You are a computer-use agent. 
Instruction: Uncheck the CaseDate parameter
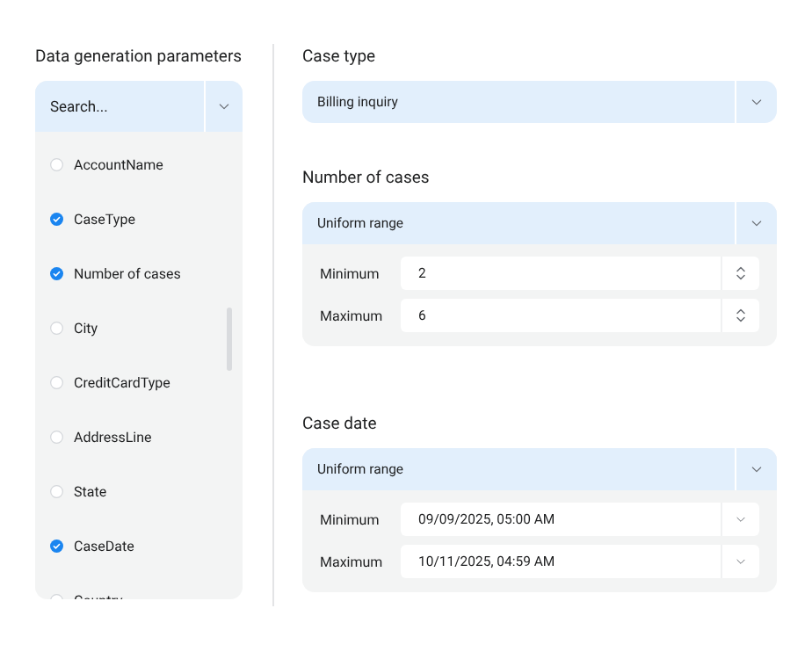pos(56,547)
